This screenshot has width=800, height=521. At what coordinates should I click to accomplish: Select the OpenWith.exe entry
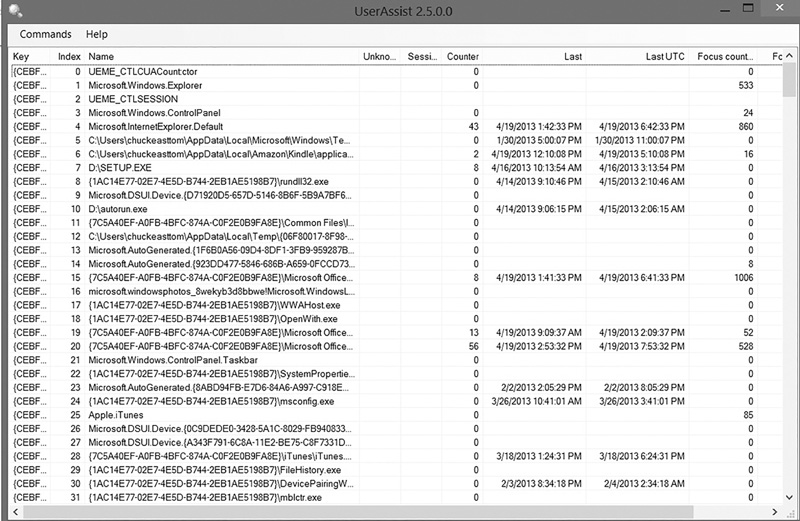click(x=396, y=319)
